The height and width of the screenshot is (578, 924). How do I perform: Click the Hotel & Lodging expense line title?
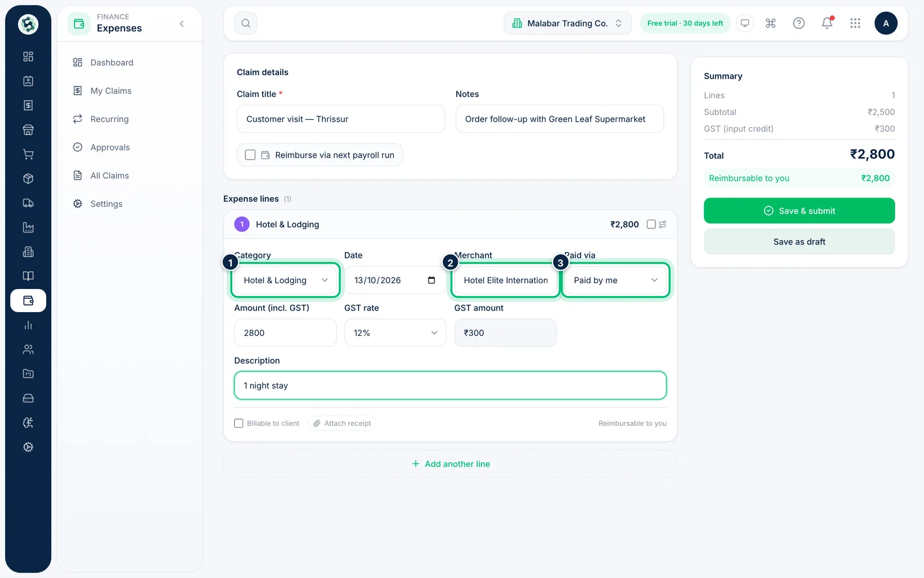(x=288, y=224)
